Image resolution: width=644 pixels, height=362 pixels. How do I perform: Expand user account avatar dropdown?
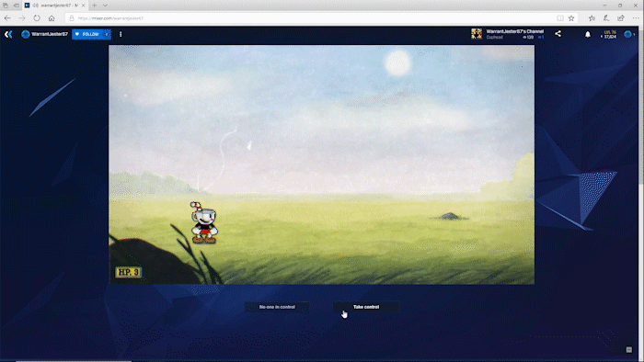pyautogui.click(x=629, y=34)
